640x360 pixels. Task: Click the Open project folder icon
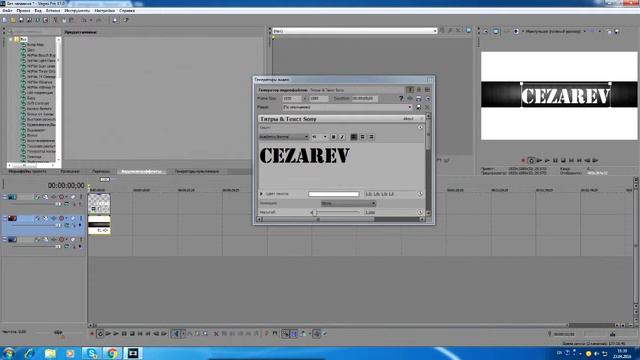pyautogui.click(x=13, y=20)
